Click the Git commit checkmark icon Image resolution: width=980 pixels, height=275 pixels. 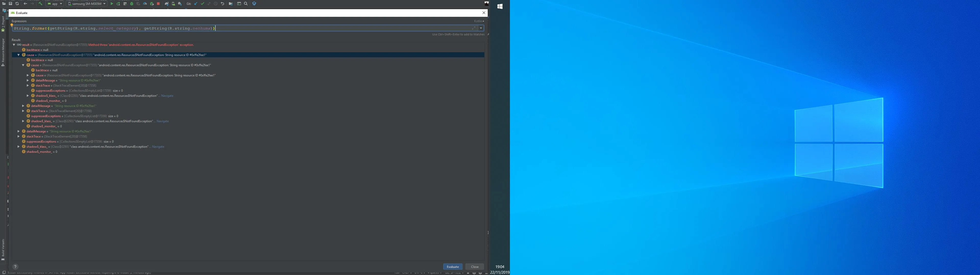(x=202, y=4)
